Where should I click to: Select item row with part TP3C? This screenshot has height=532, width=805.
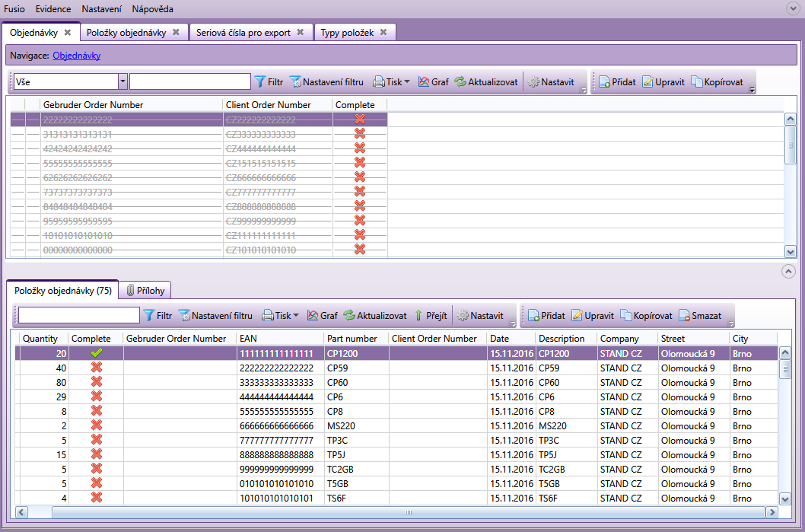pyautogui.click(x=397, y=440)
